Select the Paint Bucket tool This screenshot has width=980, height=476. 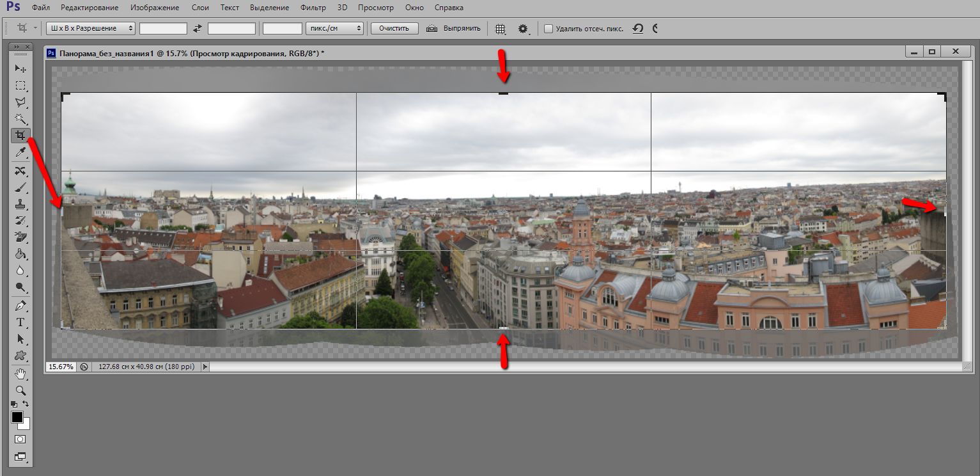point(20,254)
